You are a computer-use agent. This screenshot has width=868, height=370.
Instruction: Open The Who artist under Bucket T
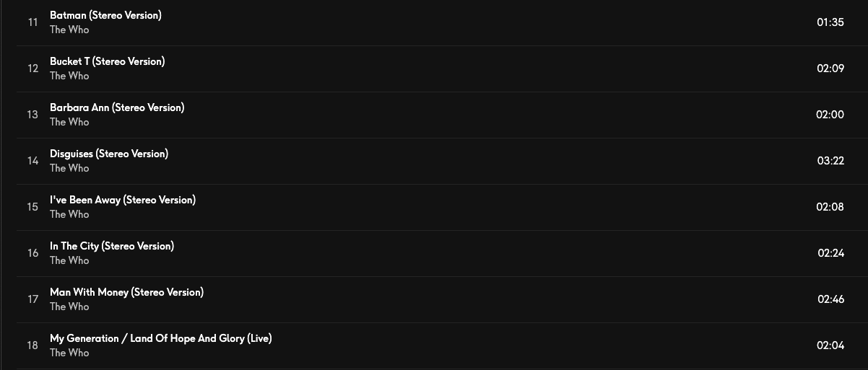coord(69,76)
